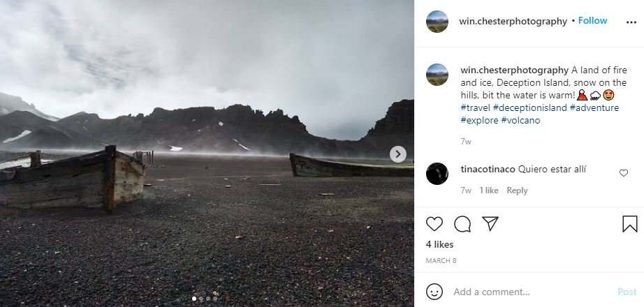Open comments via speech bubble icon
644x307 pixels.
point(462,224)
